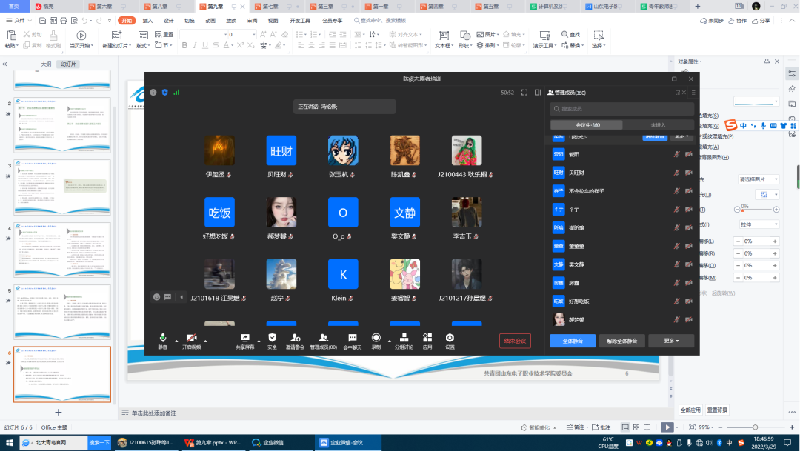
Task: Click the red End Meeting button
Action: point(514,340)
